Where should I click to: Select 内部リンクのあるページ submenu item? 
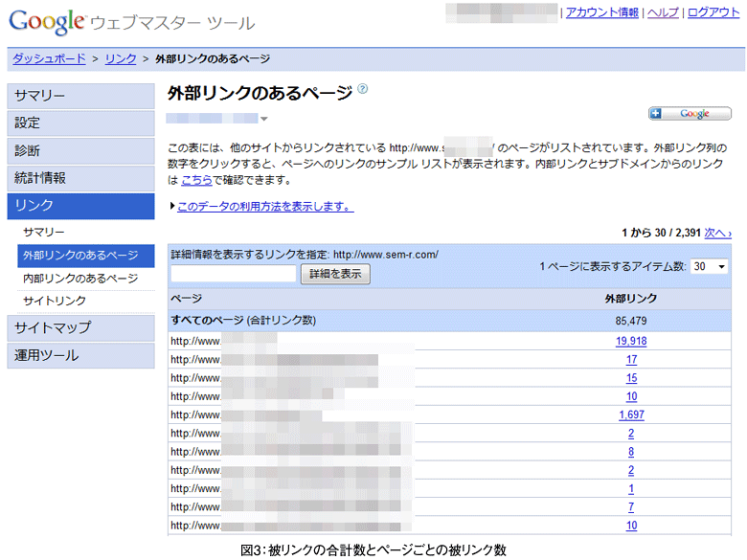80,279
